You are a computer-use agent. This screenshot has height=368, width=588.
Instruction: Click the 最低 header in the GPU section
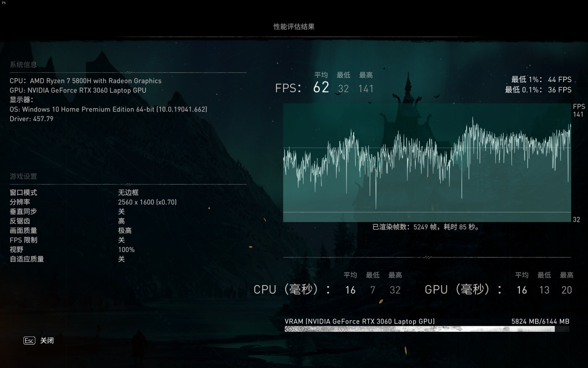[544, 275]
